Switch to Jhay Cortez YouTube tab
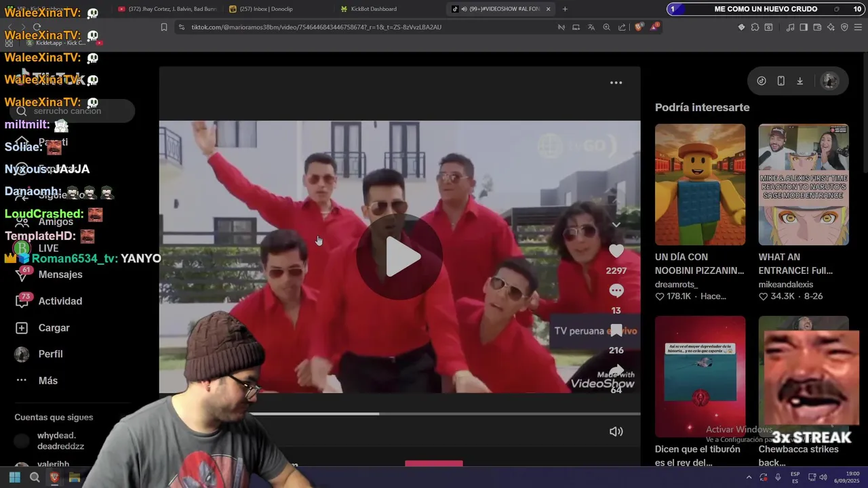Viewport: 868px width, 488px height. click(x=167, y=9)
